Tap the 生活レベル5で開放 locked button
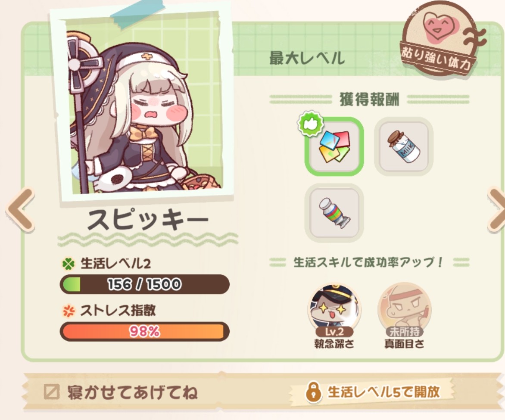The image size is (505, 420). [373, 392]
